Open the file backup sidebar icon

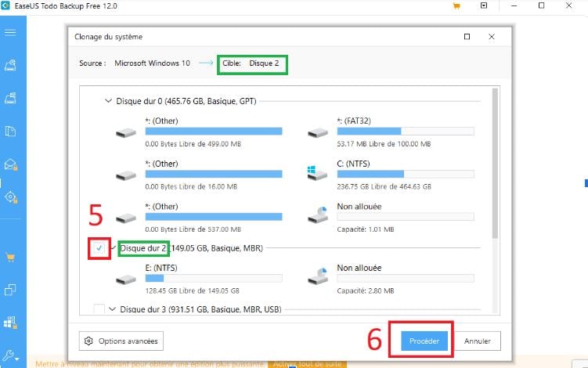pyautogui.click(x=10, y=131)
